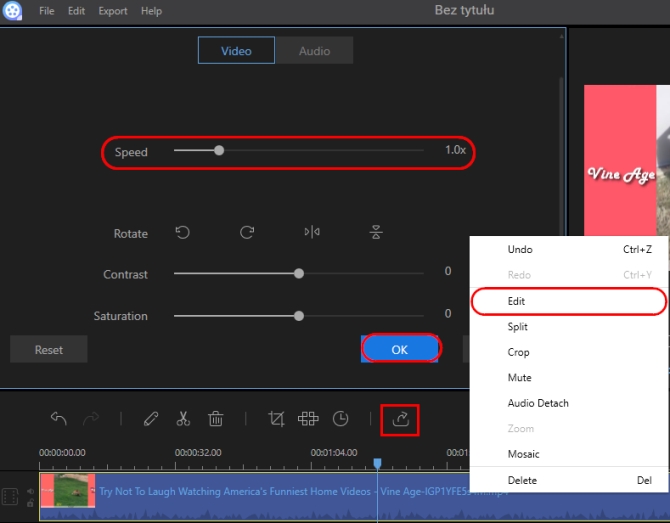Select the Crop tool icon
The height and width of the screenshot is (523, 670).
276,419
